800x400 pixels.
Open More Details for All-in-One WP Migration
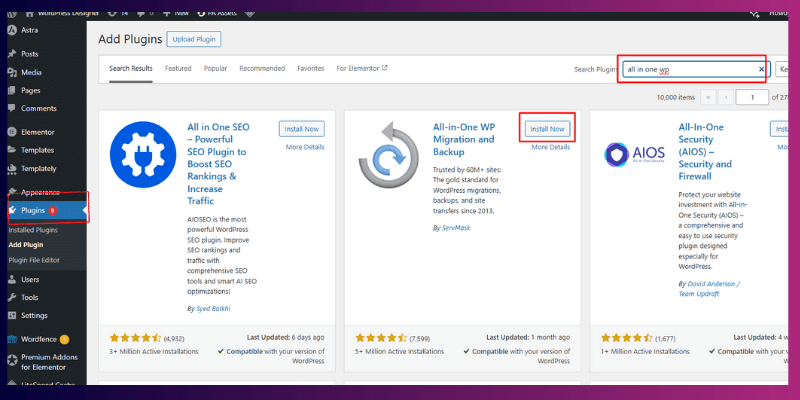pos(551,147)
